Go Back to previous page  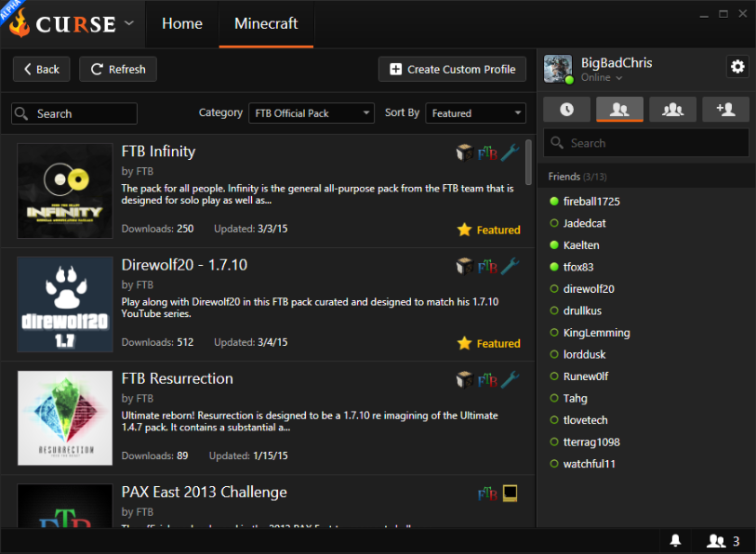[42, 69]
